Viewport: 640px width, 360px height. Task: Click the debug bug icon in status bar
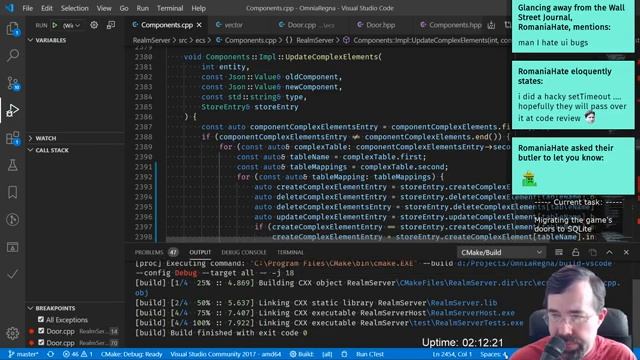pyautogui.click(x=344, y=354)
